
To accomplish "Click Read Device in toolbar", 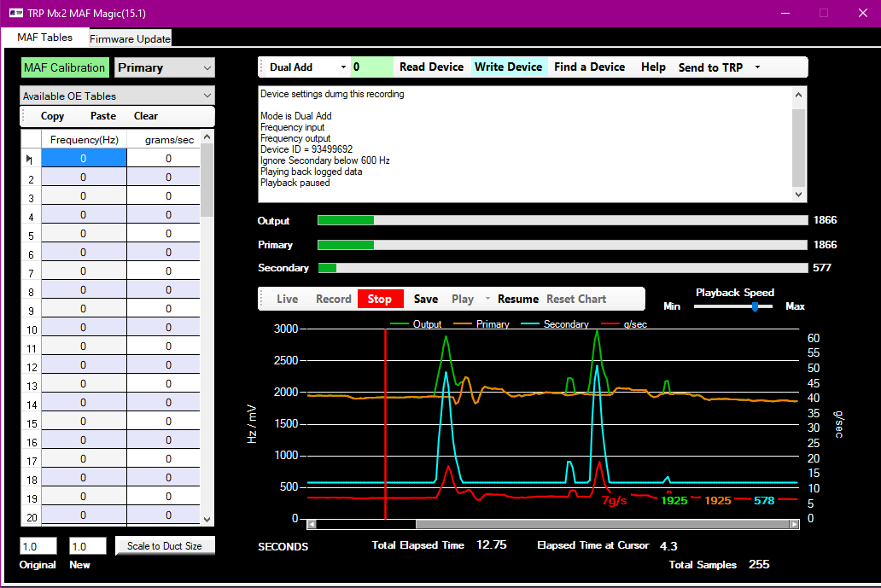I will [x=431, y=67].
